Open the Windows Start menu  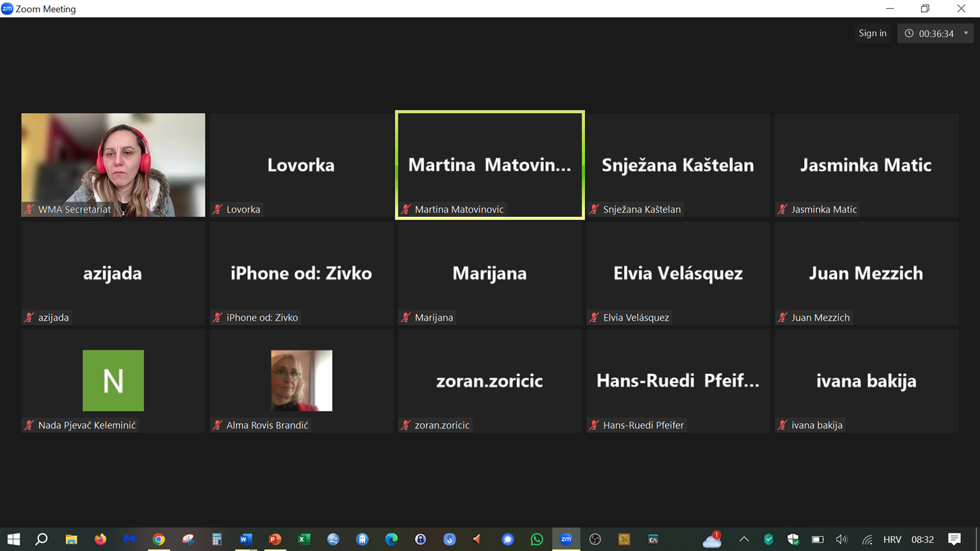13,539
